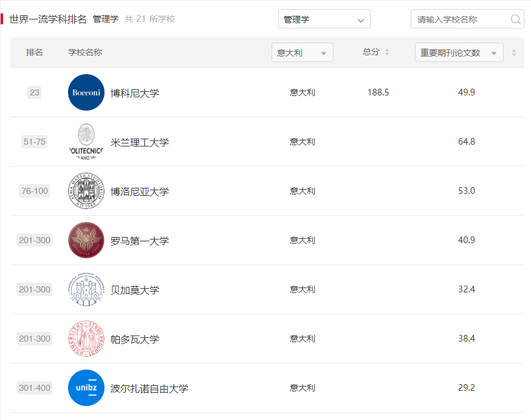Sort the 重要期刊论文数 column via arrows
The width and height of the screenshot is (531, 420).
pos(514,52)
